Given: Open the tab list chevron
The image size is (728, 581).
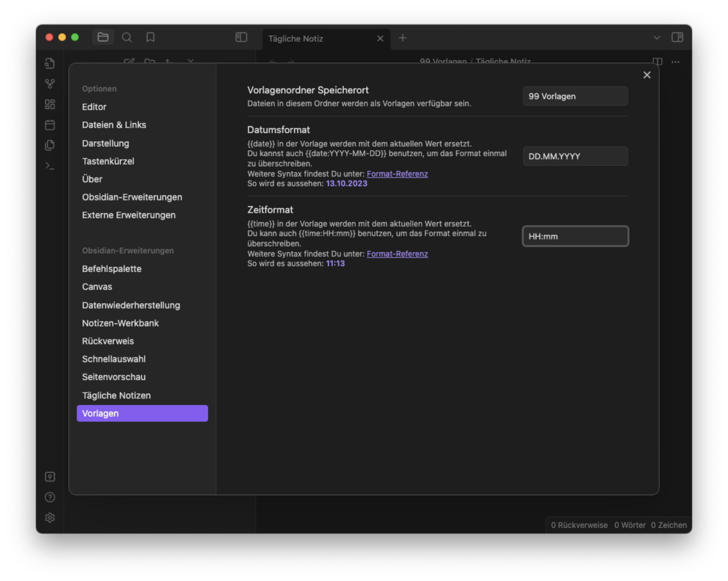Looking at the screenshot, I should pos(656,37).
